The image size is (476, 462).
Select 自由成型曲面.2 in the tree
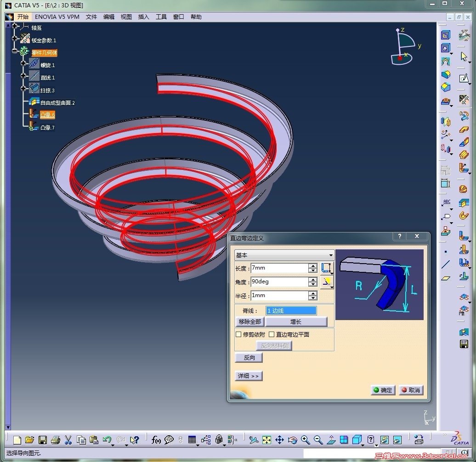[57, 103]
